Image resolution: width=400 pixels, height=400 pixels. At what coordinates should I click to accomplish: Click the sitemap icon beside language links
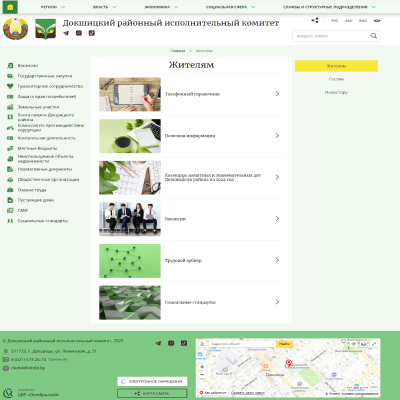tap(315, 20)
